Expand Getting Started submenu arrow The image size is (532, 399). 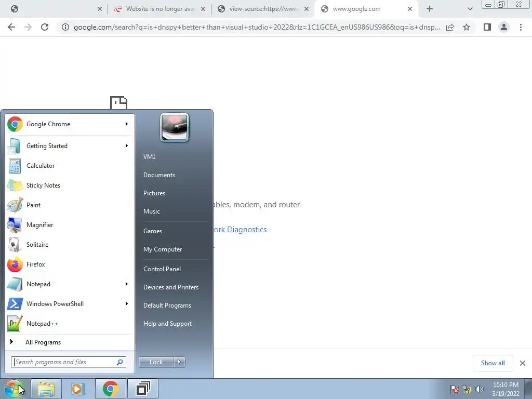tap(127, 146)
